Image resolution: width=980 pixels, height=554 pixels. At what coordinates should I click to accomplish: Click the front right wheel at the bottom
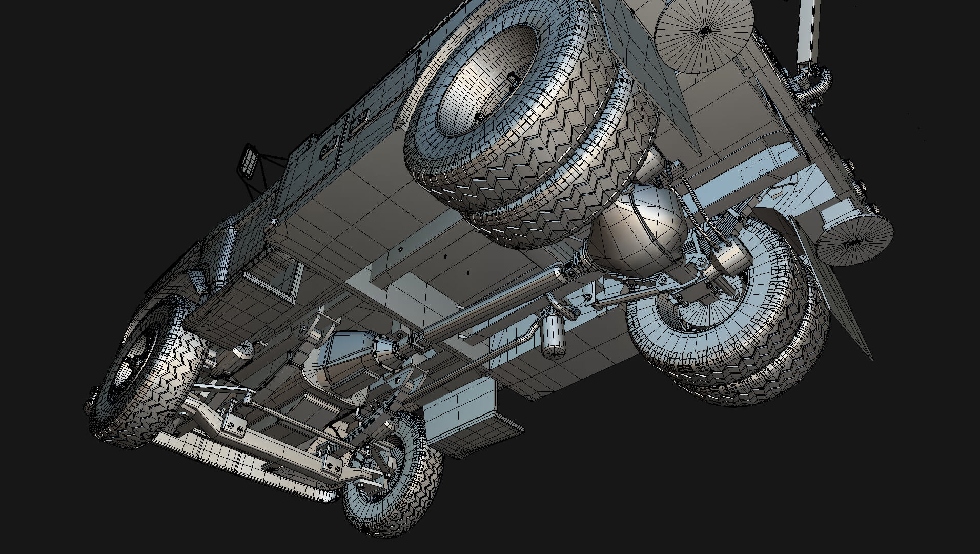click(x=393, y=474)
